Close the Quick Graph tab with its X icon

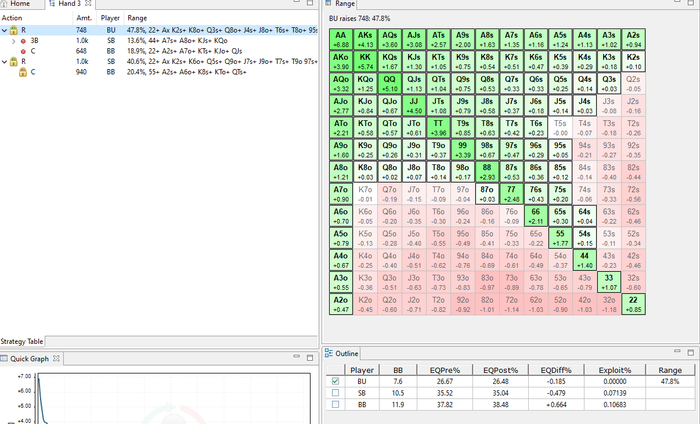coord(56,358)
